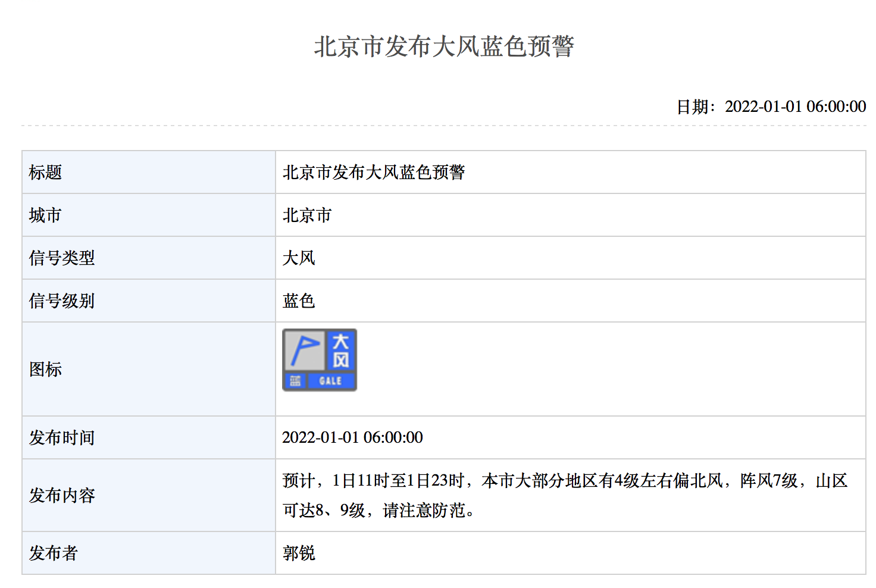
Task: Click the 城市 row label
Action: [x=45, y=215]
